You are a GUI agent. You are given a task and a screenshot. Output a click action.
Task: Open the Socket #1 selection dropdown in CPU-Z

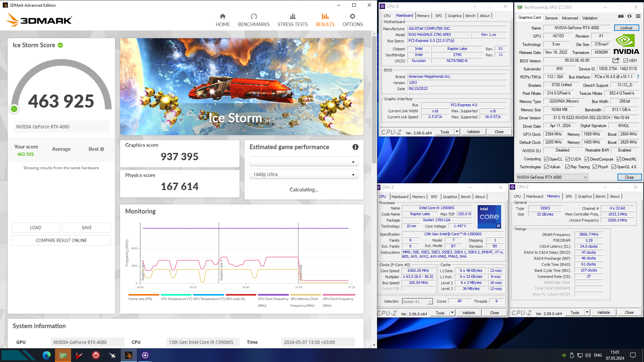point(417,302)
